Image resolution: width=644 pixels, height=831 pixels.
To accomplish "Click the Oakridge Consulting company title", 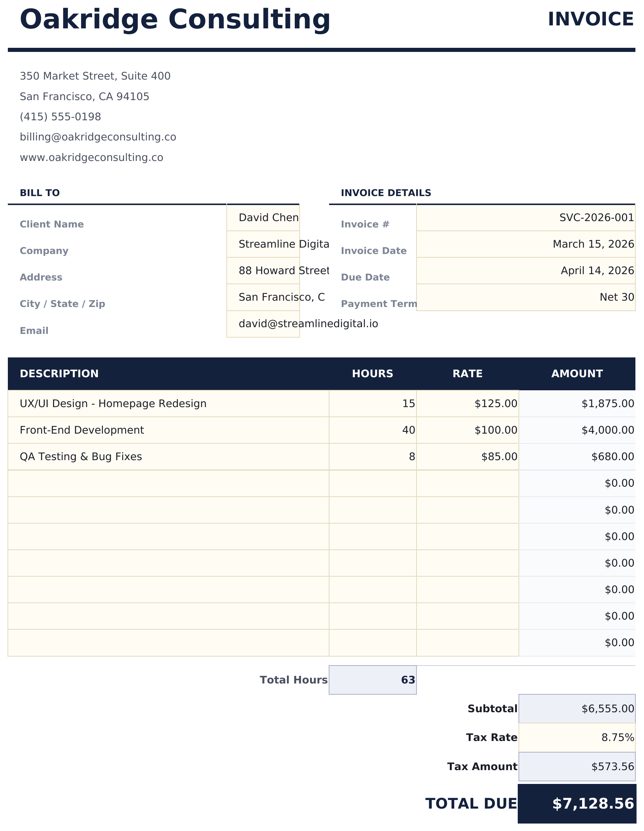I will click(x=175, y=20).
